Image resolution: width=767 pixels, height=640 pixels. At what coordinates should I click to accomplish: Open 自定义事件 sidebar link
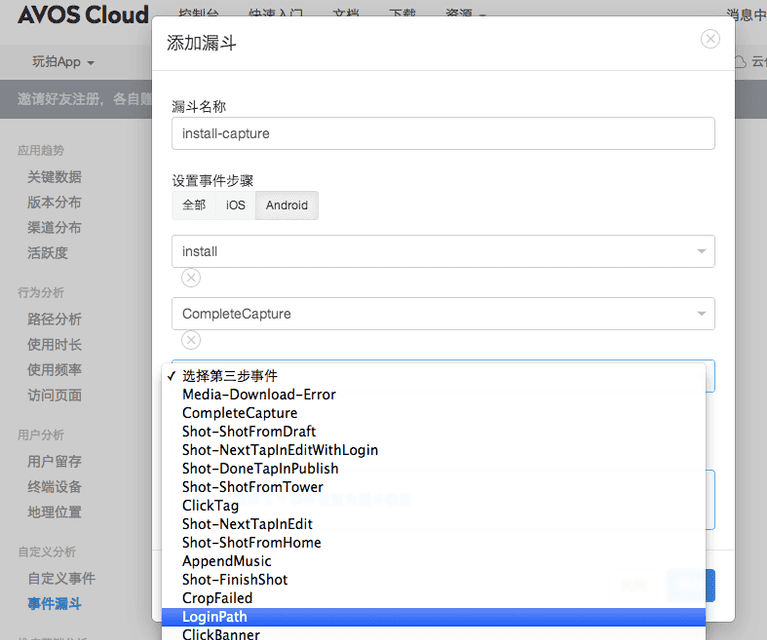click(x=61, y=578)
